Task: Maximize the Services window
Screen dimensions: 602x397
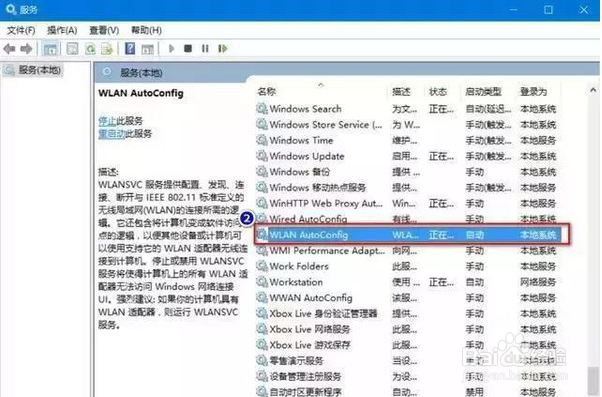Action: [548, 10]
